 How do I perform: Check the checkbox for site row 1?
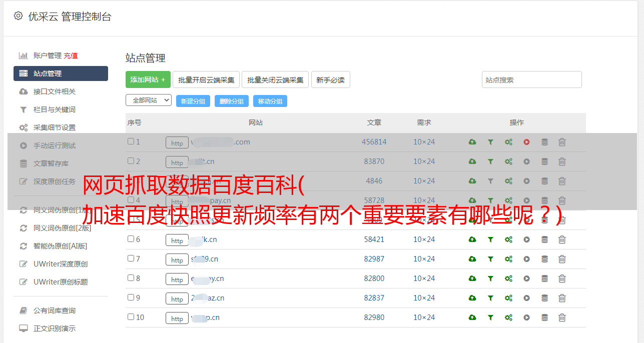pyautogui.click(x=131, y=141)
